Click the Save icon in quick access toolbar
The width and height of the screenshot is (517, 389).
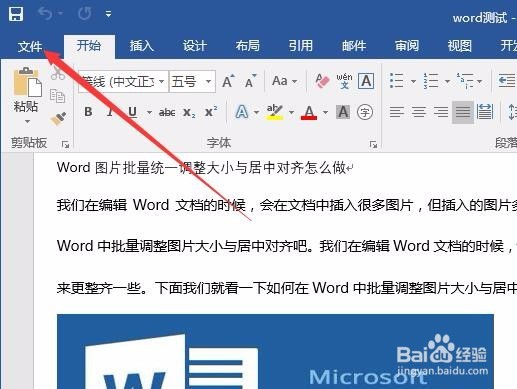click(16, 14)
